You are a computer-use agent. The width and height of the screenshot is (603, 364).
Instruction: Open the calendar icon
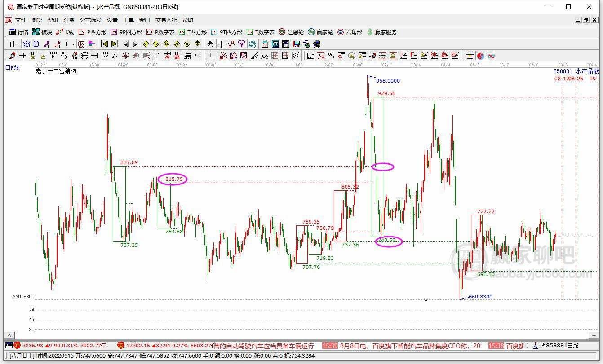point(265,44)
